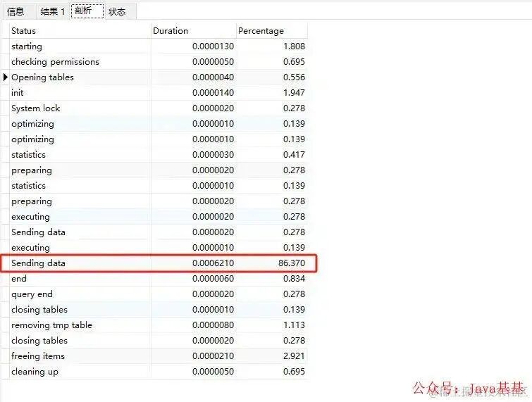Select the checking permissions row
532x402 pixels.
(159, 62)
